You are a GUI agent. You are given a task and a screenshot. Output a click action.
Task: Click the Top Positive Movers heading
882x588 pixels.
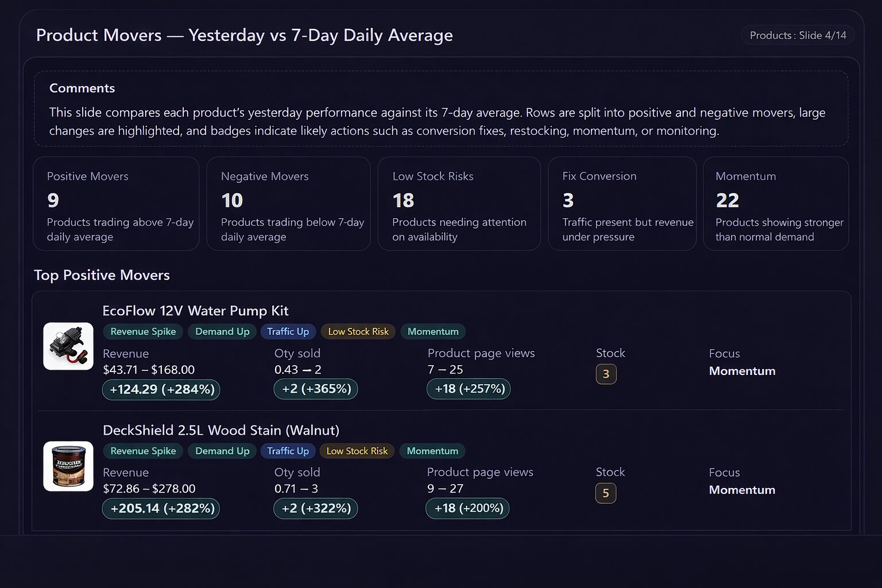102,275
